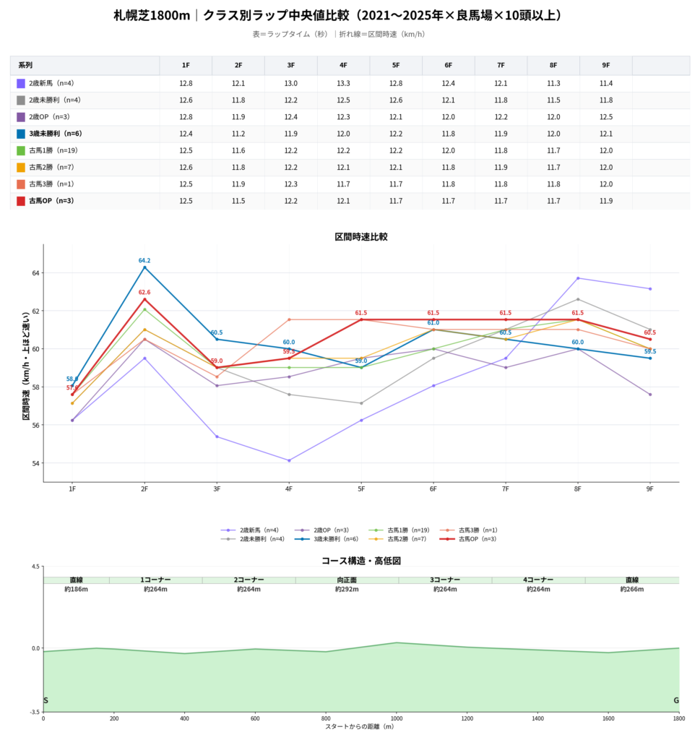Viewport: 700px width, 740px height.
Task: Click the 61.0 blue data label at 6F
Action: pos(433,323)
